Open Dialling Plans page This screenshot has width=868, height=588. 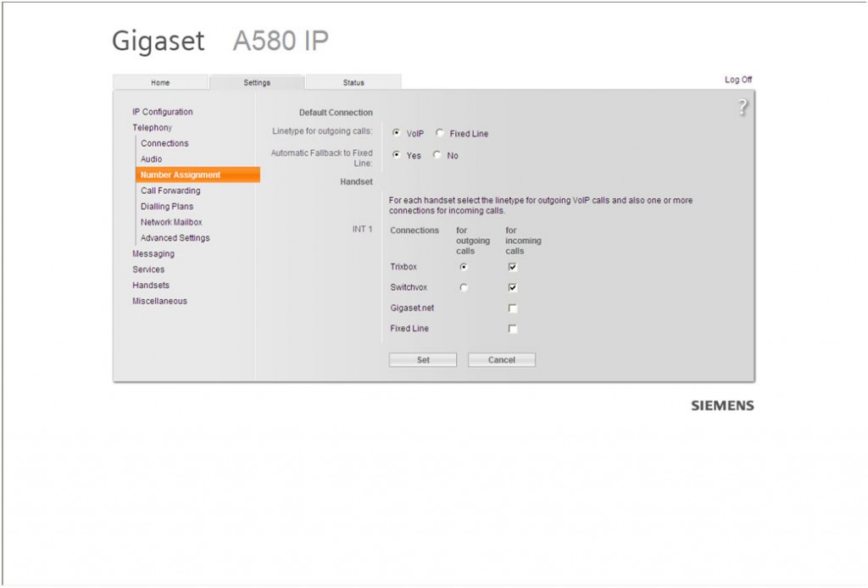[167, 207]
